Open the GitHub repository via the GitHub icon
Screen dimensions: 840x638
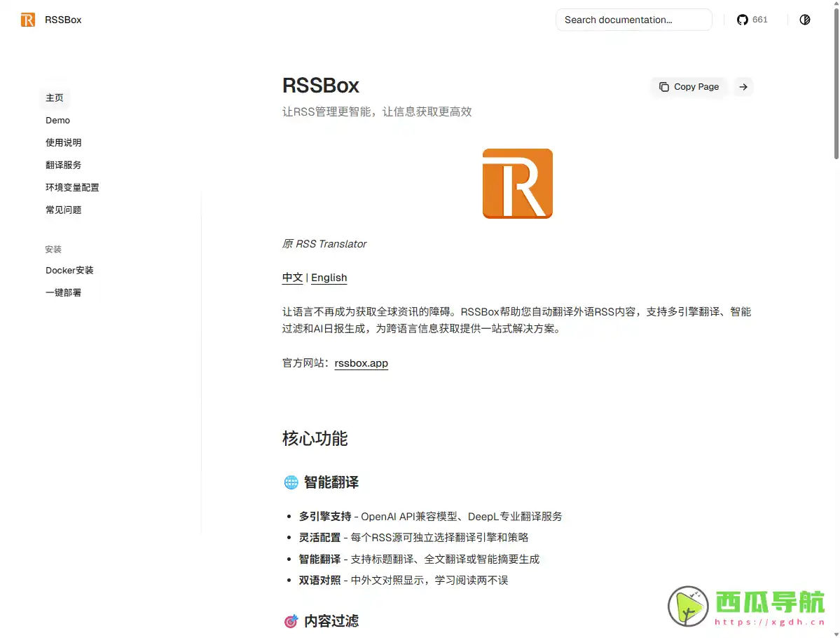tap(742, 20)
